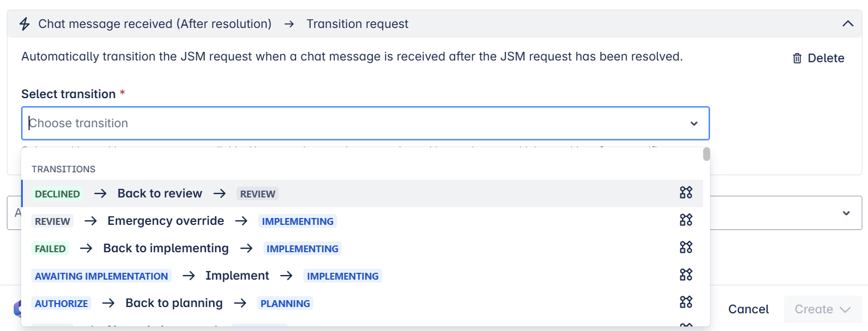868x331 pixels.
Task: Choose the Back to implementing transition
Action: point(166,248)
